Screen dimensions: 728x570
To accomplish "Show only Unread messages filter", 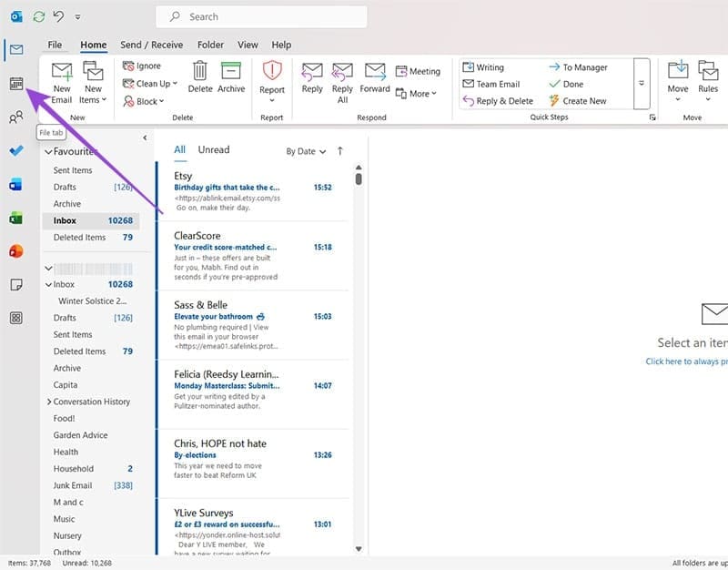I will 214,150.
